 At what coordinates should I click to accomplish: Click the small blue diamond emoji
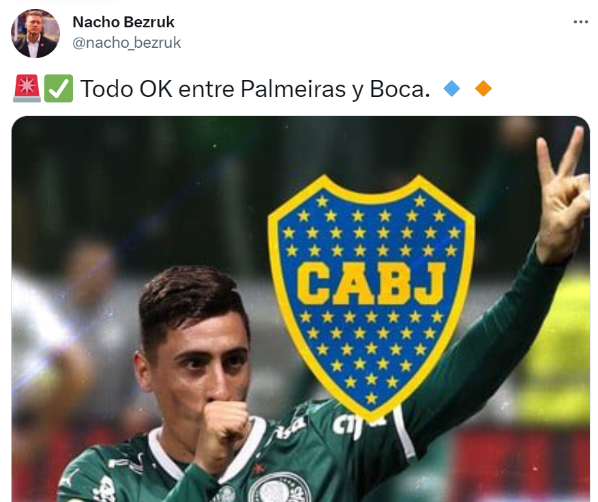click(x=452, y=88)
